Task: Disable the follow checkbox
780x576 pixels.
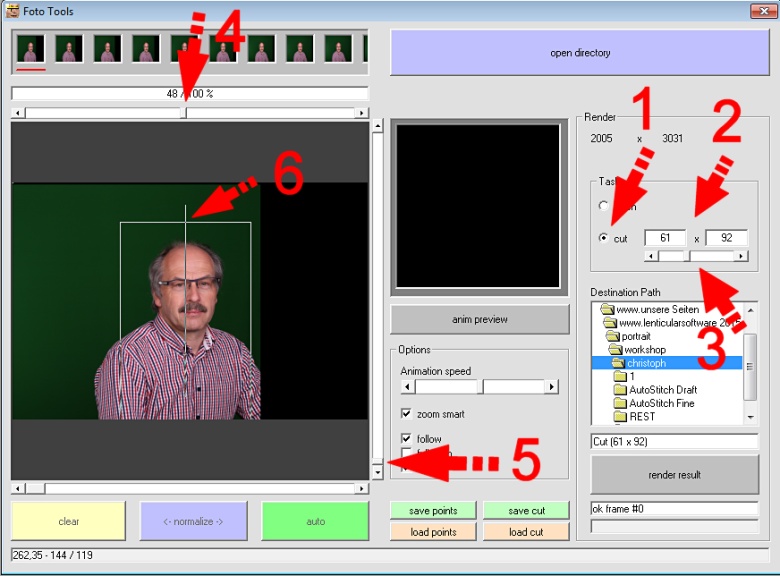Action: point(406,439)
